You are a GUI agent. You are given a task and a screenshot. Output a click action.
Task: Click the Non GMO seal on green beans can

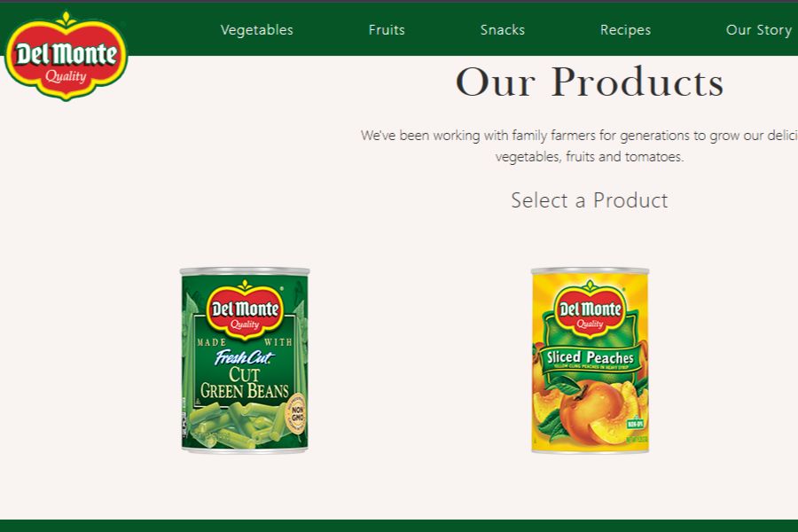click(296, 413)
